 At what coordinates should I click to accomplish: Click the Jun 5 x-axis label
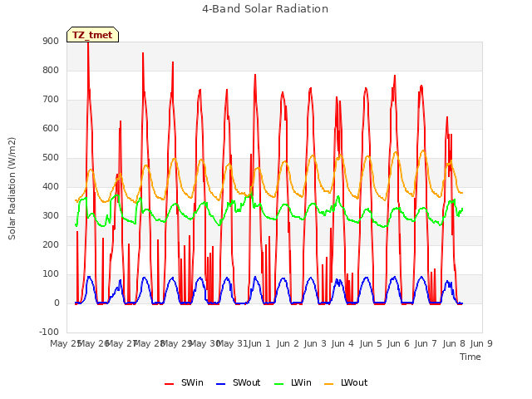click(x=371, y=343)
